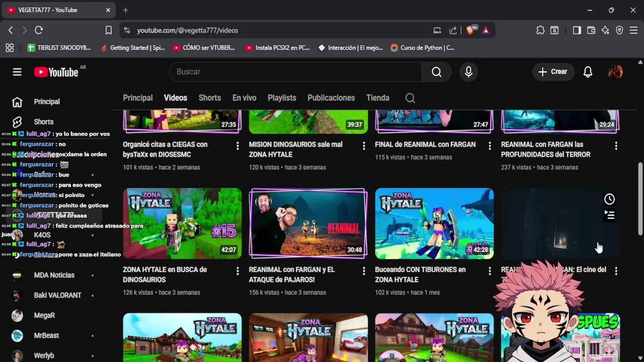The height and width of the screenshot is (362, 644).
Task: Open the browser extensions puzzle icon
Action: [540, 30]
